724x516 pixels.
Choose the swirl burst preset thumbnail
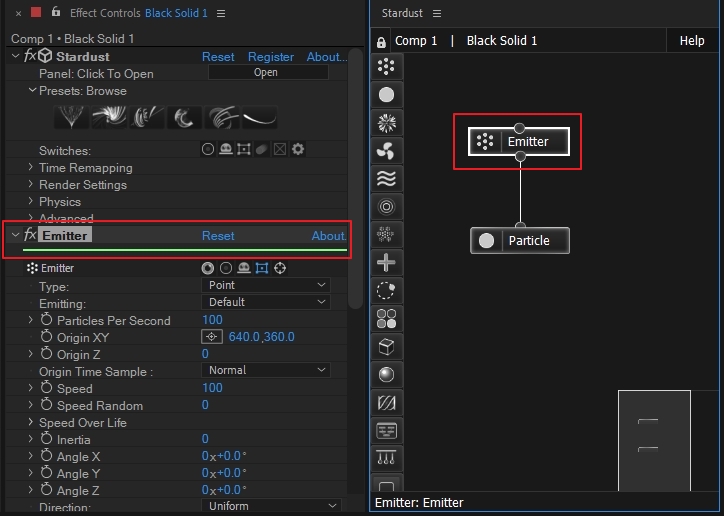109,117
